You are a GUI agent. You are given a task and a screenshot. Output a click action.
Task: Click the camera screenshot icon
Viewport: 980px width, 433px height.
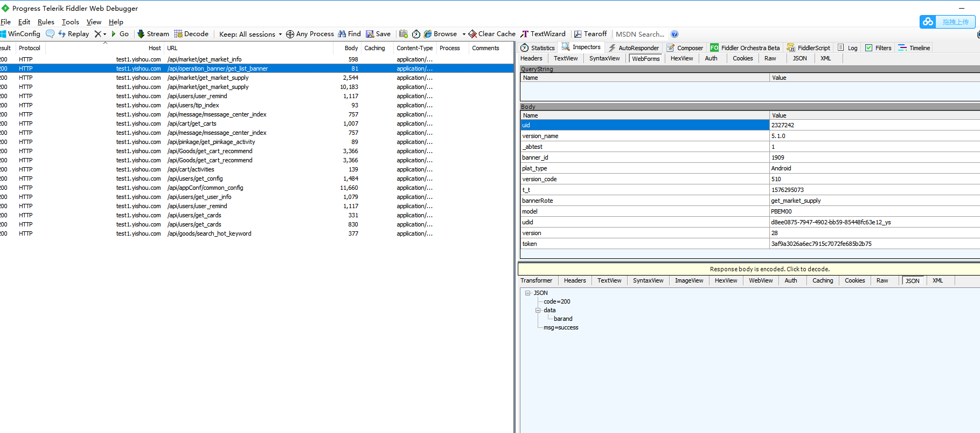(403, 34)
